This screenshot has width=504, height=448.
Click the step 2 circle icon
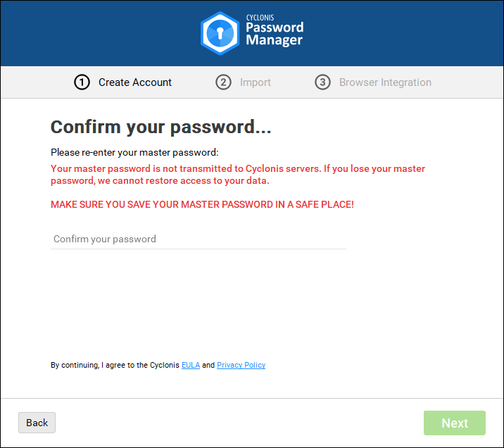tap(223, 82)
